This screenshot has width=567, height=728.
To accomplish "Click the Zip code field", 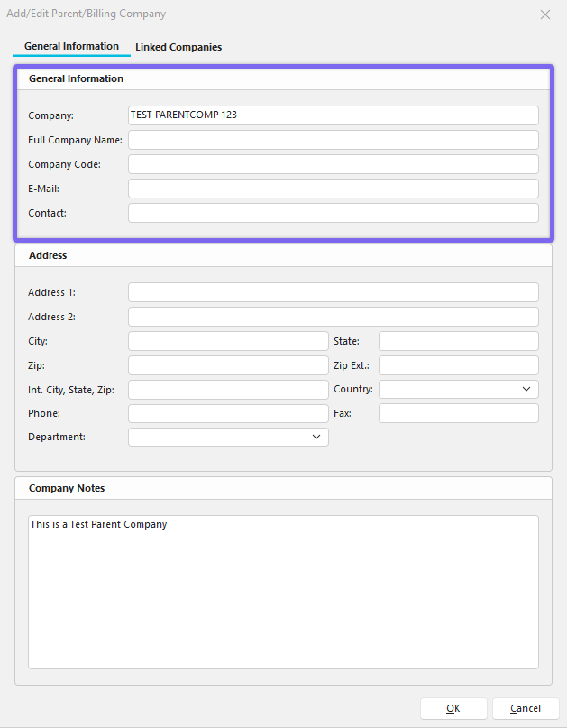I will coord(228,365).
